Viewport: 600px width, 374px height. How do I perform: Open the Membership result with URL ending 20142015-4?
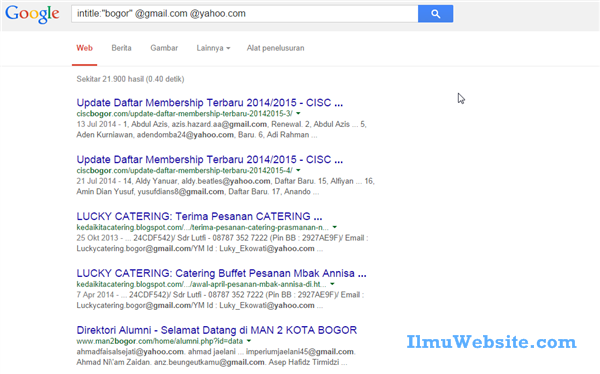(x=210, y=159)
